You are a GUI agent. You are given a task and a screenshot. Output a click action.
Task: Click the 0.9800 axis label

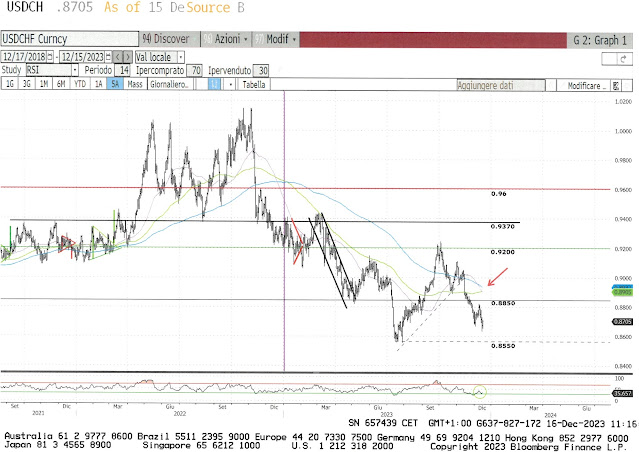click(623, 160)
